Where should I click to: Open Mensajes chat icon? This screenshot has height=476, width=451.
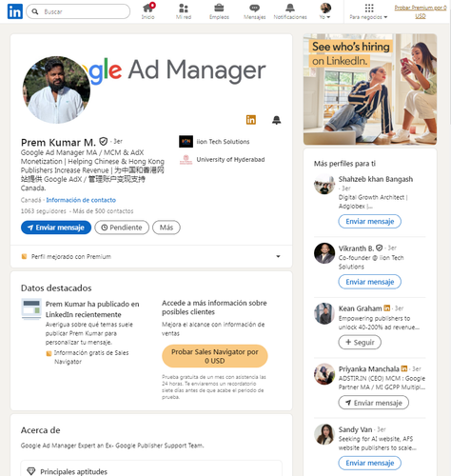(x=254, y=11)
